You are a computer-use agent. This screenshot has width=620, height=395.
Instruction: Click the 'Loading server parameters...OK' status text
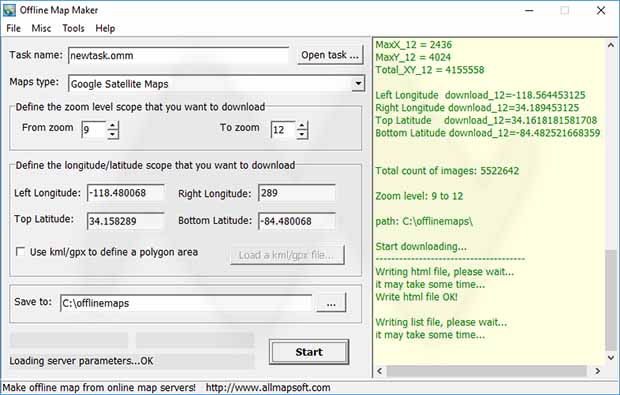click(81, 361)
